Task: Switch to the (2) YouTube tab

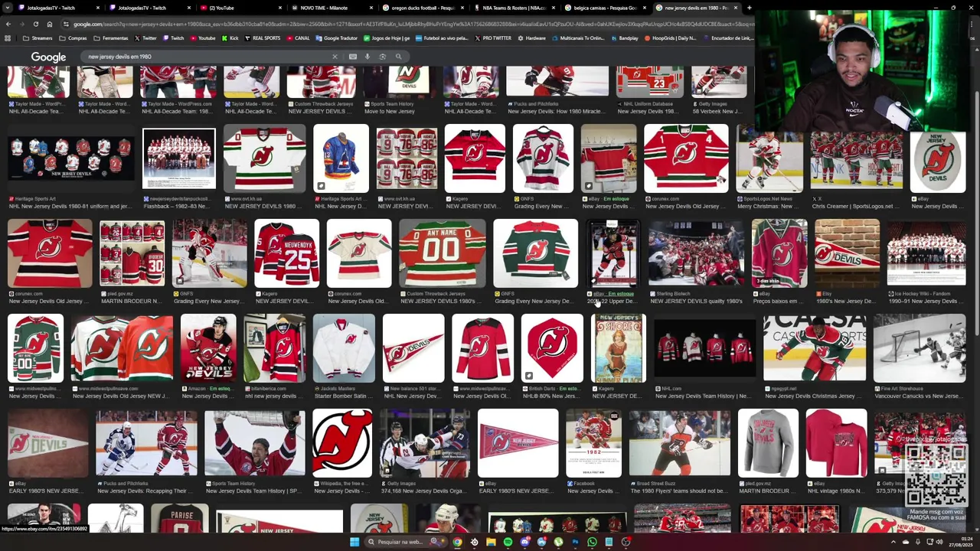Action: click(x=242, y=8)
